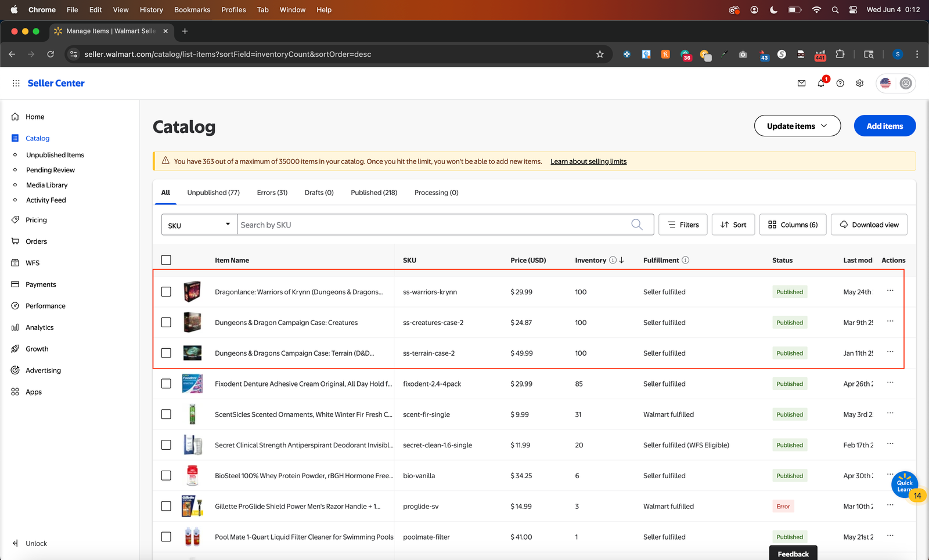
Task: Open actions menu for Pool Mate Filter Cleaner
Action: tap(890, 536)
